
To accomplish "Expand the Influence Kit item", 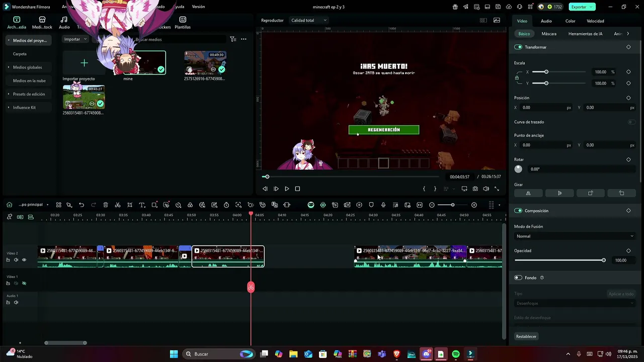I will click(9, 108).
